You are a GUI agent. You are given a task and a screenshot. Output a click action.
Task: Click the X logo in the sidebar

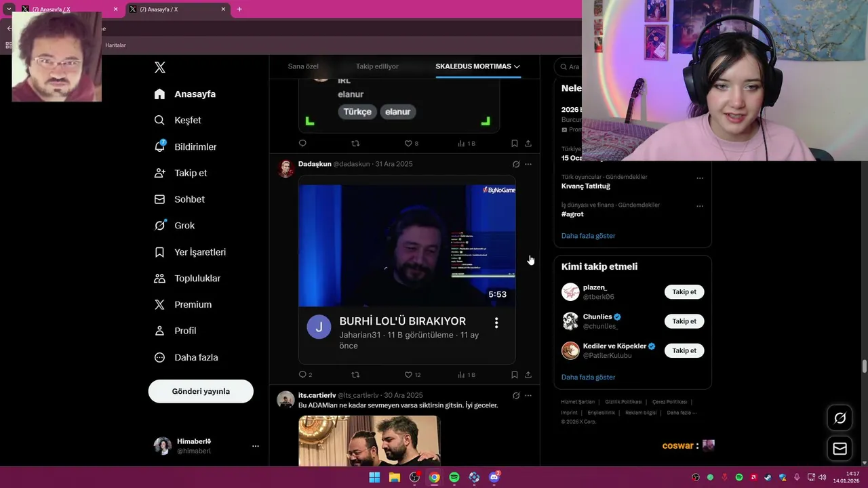click(160, 67)
